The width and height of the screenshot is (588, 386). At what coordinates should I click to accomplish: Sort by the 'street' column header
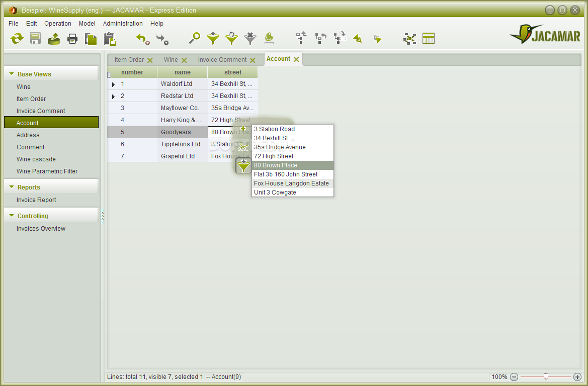(x=232, y=72)
